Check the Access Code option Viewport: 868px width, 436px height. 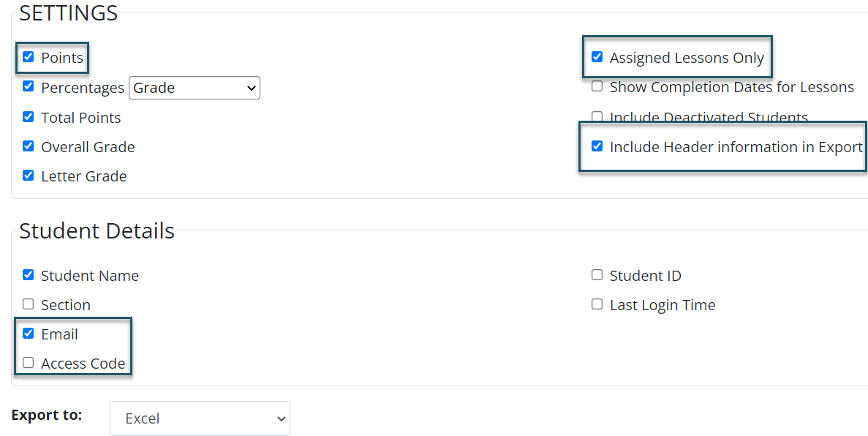[29, 363]
